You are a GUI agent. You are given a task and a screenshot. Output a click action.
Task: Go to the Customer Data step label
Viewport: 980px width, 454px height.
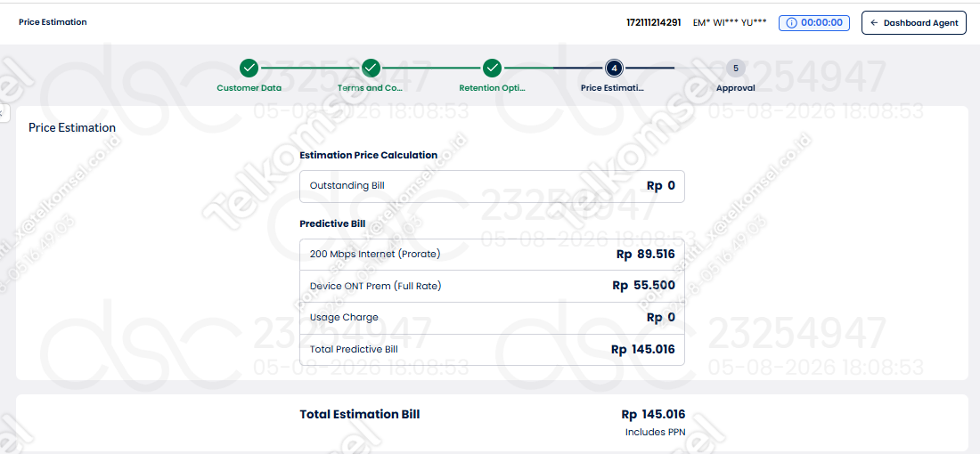point(249,88)
